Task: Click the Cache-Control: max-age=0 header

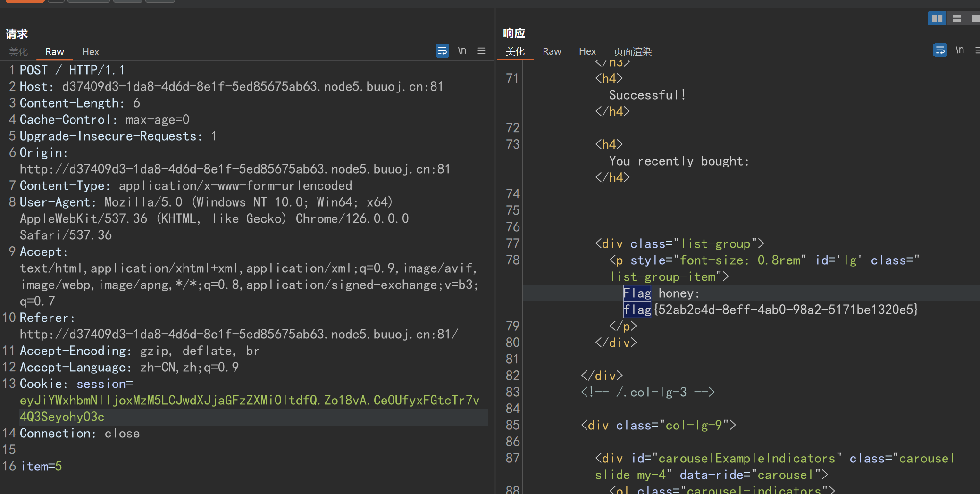Action: coord(105,120)
